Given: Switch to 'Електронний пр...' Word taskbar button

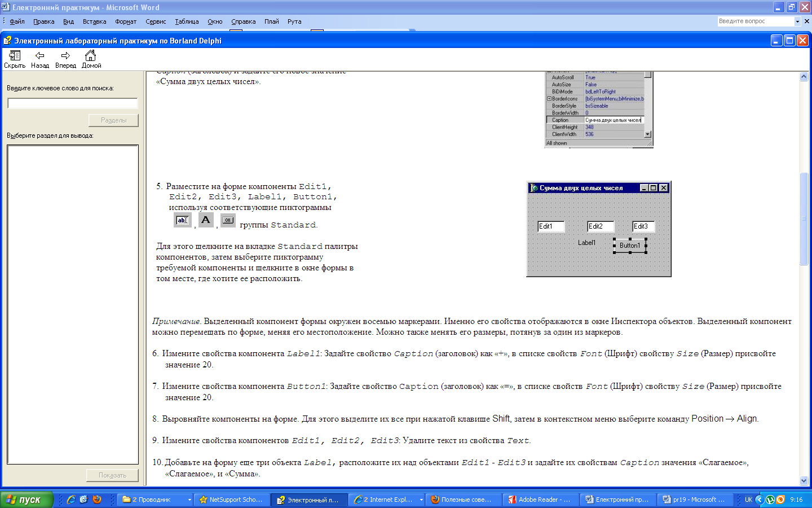Looking at the screenshot, I should coord(618,500).
